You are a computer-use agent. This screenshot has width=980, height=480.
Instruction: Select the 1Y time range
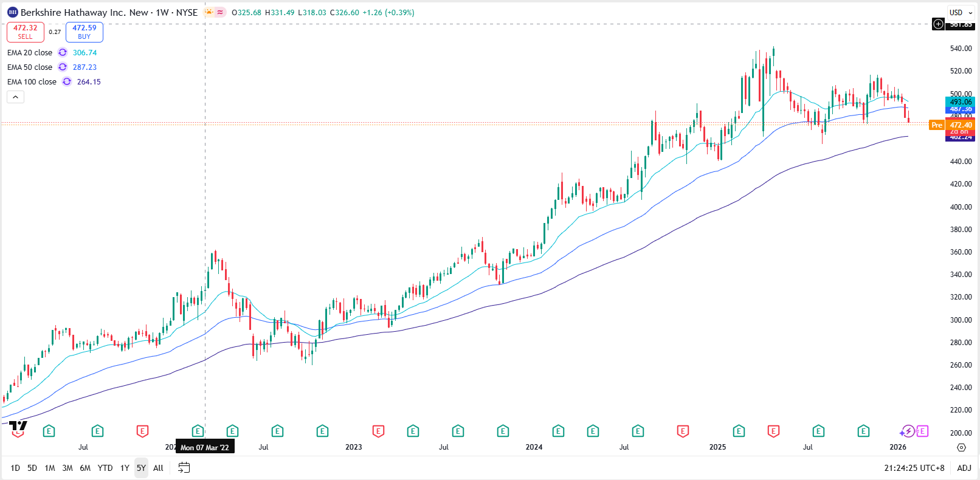(125, 468)
